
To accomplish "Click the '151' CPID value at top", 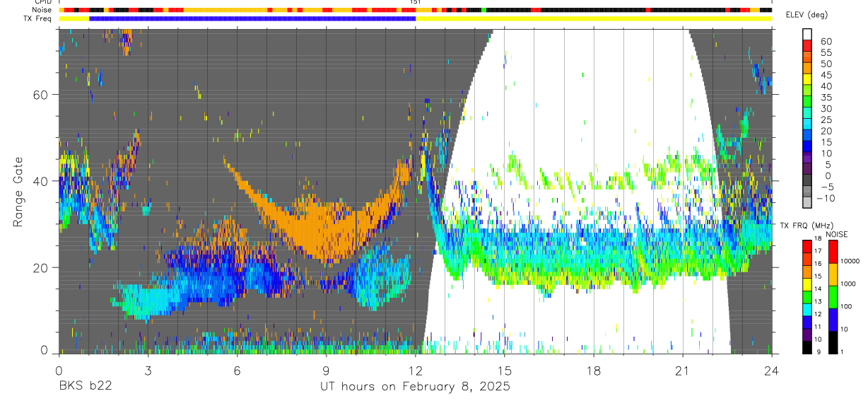I will tap(415, 3).
